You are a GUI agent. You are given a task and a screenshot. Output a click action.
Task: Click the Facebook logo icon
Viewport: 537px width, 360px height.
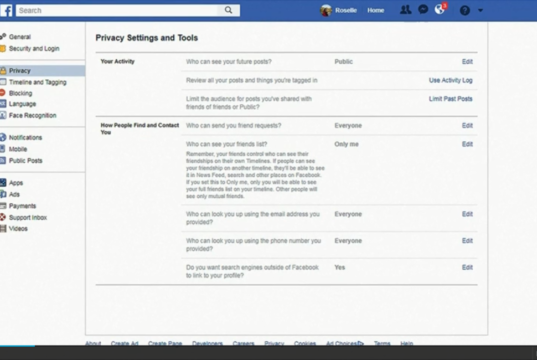[x=7, y=10]
